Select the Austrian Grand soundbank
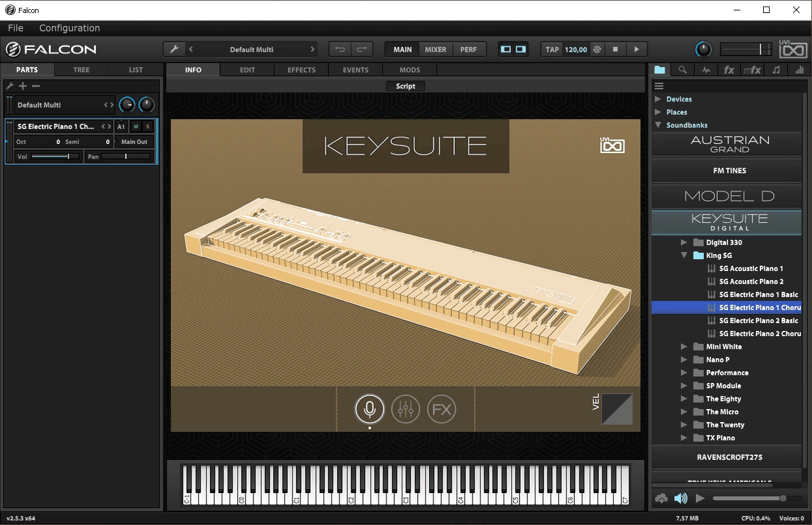812x525 pixels. pyautogui.click(x=727, y=144)
